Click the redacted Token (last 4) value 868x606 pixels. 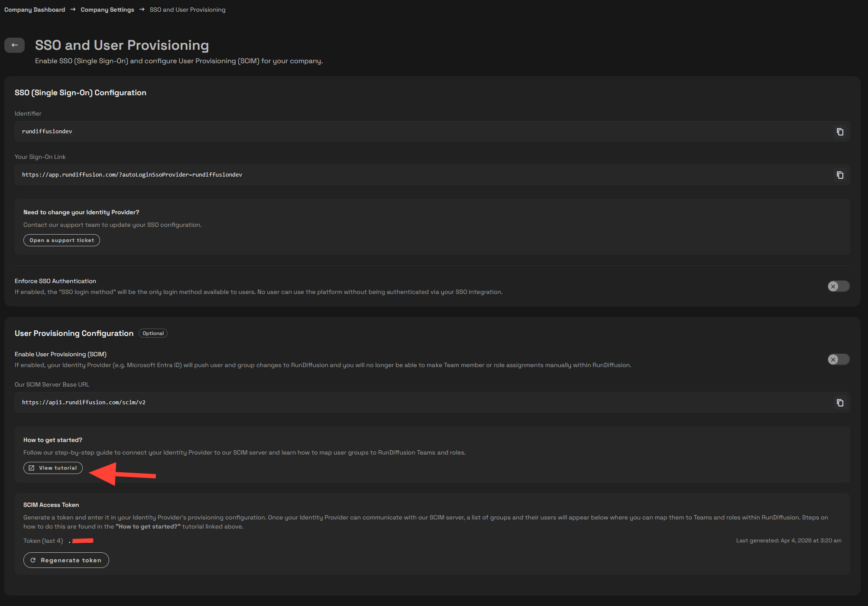click(82, 540)
